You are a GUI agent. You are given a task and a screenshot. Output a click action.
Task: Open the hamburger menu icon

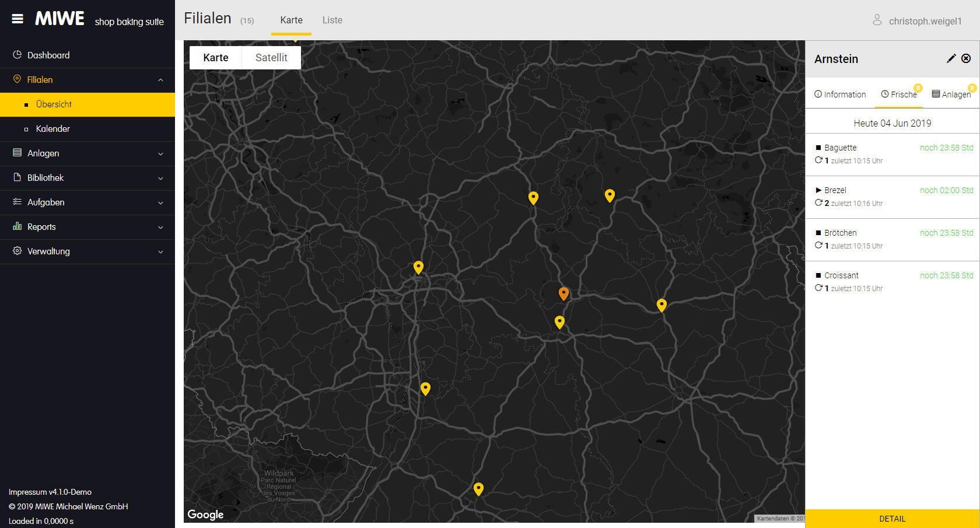(17, 19)
